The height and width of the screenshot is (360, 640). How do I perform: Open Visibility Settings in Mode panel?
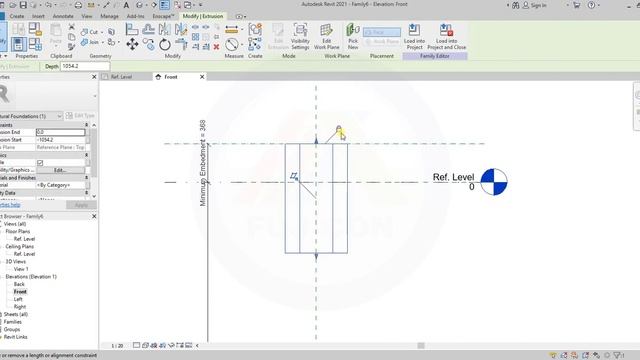click(x=300, y=36)
